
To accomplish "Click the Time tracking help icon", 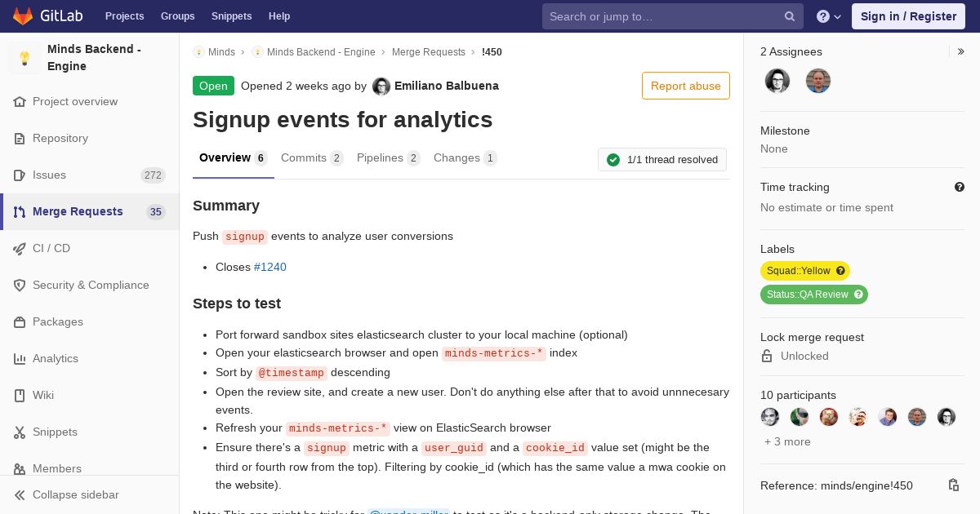I will [x=960, y=187].
